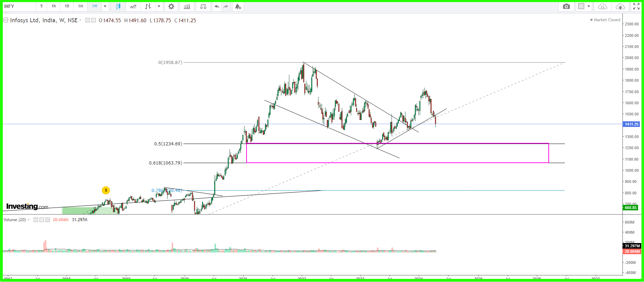Image resolution: width=644 pixels, height=282 pixels.
Task: Select the candlestick chart style icon
Action: (x=118, y=6)
